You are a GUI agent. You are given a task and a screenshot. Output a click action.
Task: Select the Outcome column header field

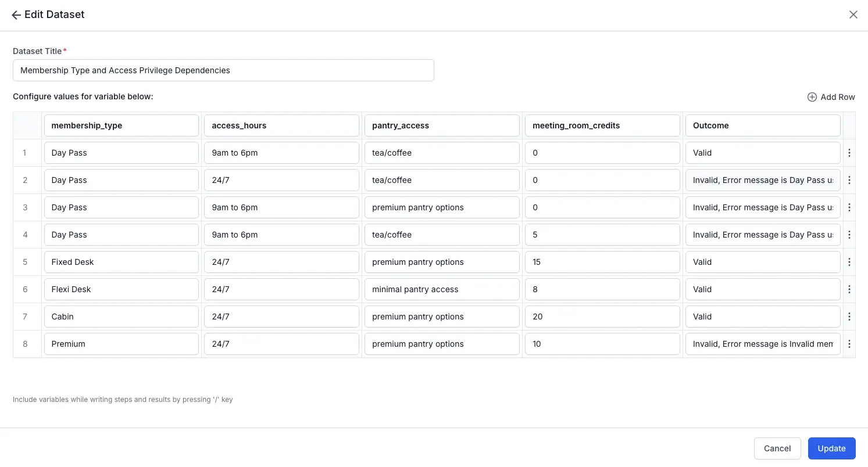click(x=763, y=125)
